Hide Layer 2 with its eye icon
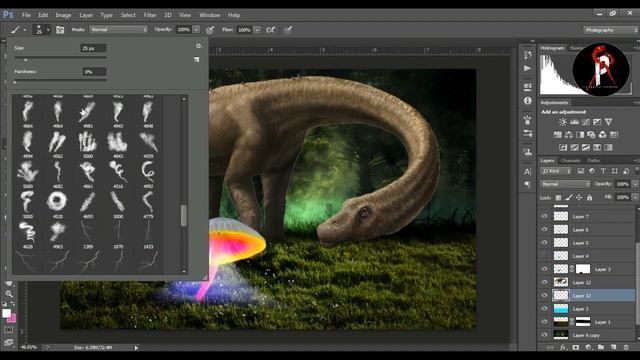Image resolution: width=640 pixels, height=360 pixels. click(544, 309)
